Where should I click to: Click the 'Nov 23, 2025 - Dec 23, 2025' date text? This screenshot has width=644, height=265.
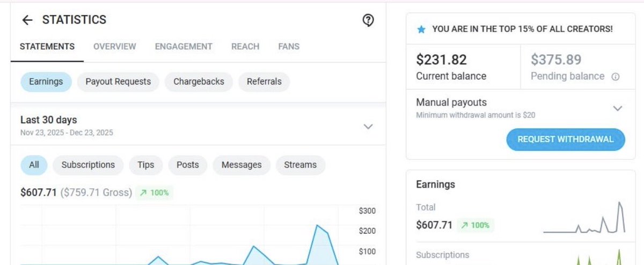coord(67,132)
